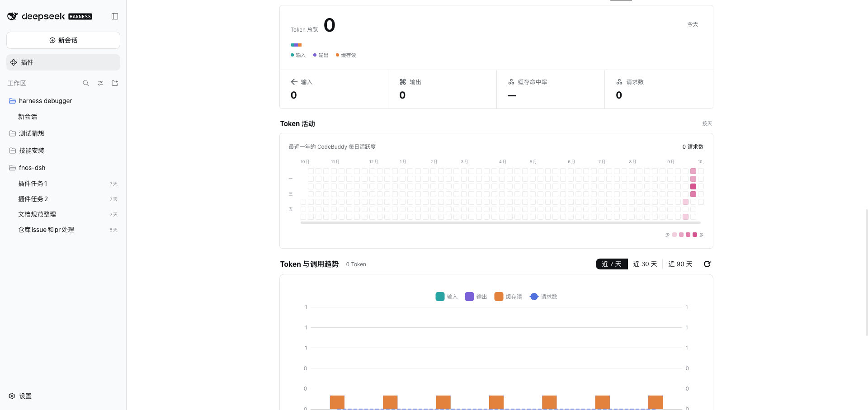Click the first orange bar in chart
868x410 pixels.
[x=337, y=402]
